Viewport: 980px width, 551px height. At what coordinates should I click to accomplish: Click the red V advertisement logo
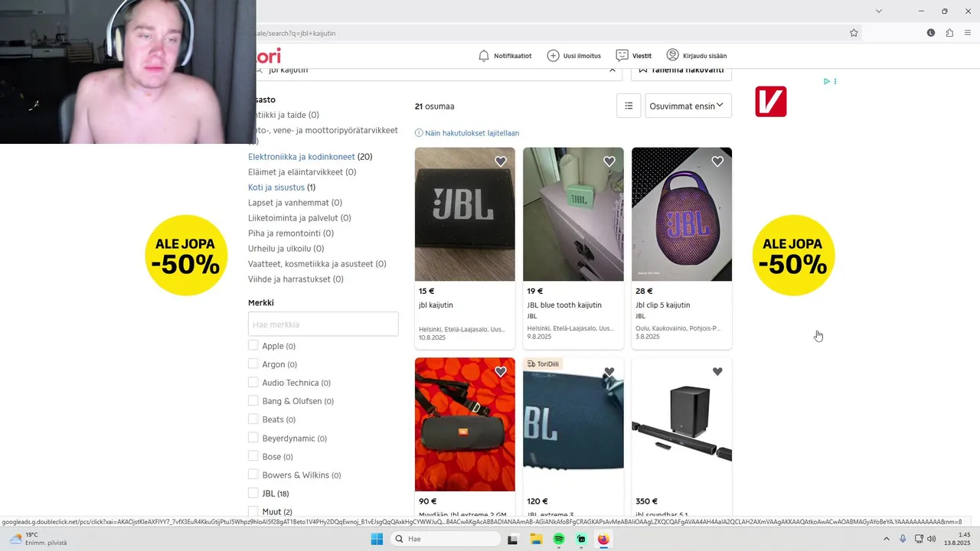click(x=771, y=102)
